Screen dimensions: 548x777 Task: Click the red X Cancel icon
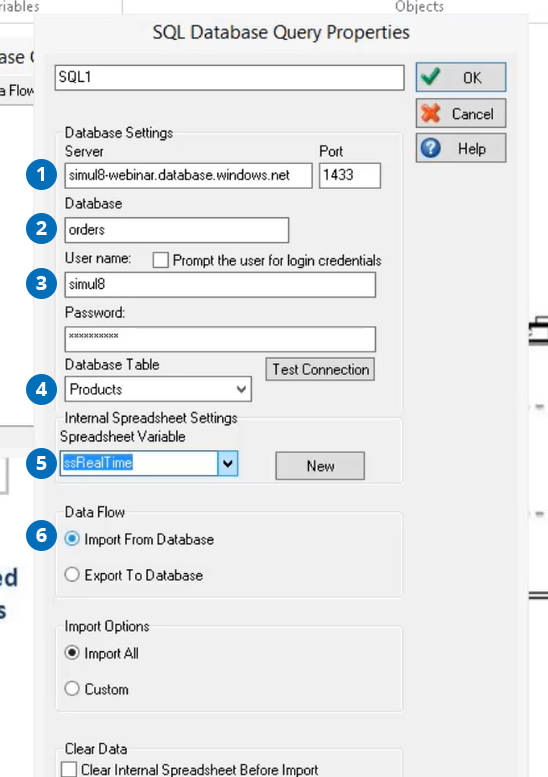(430, 113)
